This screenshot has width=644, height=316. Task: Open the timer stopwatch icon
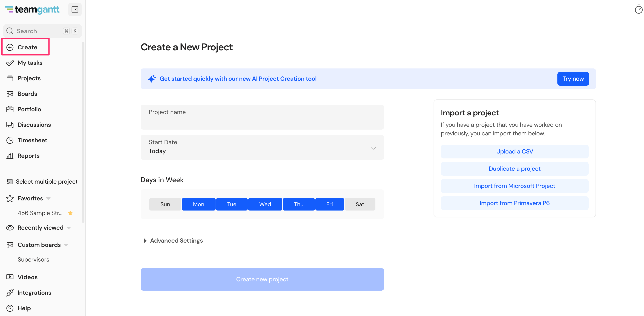pos(638,9)
